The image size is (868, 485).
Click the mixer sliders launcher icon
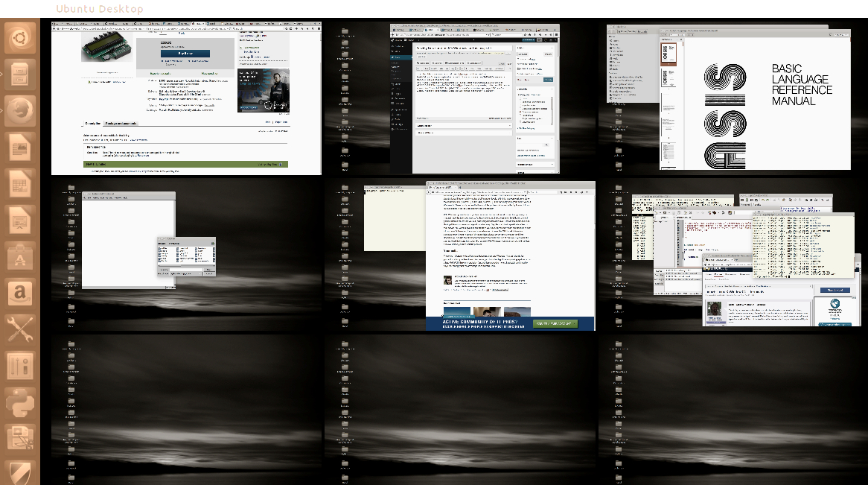pos(20,367)
